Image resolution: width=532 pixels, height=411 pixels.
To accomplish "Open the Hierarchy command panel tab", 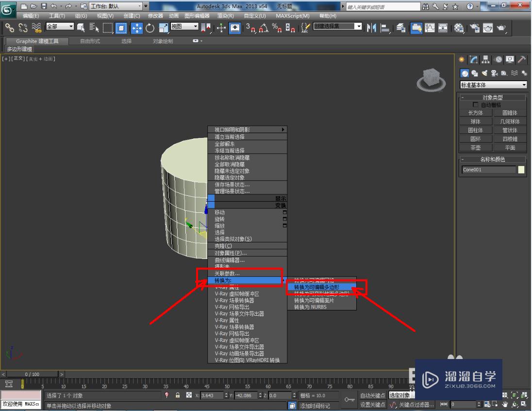I will (x=486, y=60).
